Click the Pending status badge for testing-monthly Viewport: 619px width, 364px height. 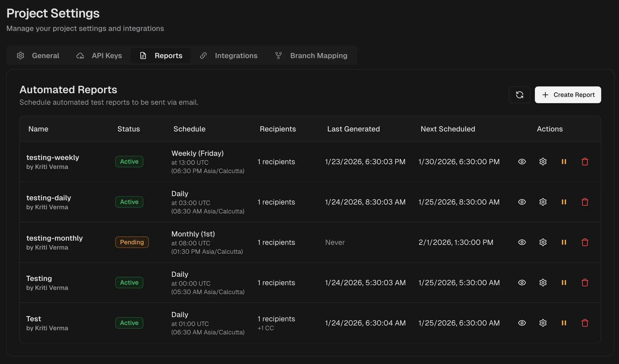132,242
